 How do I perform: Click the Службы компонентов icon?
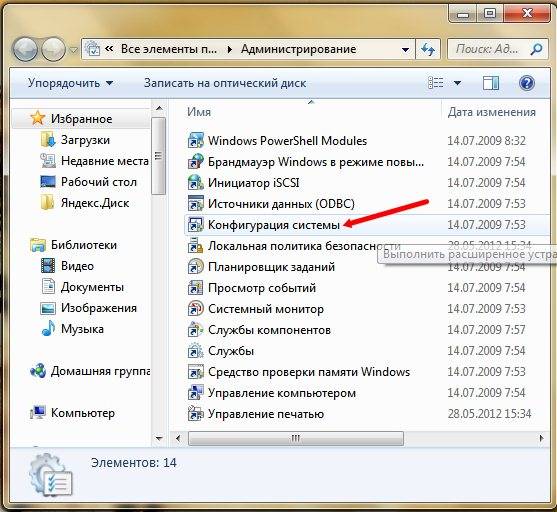point(195,330)
